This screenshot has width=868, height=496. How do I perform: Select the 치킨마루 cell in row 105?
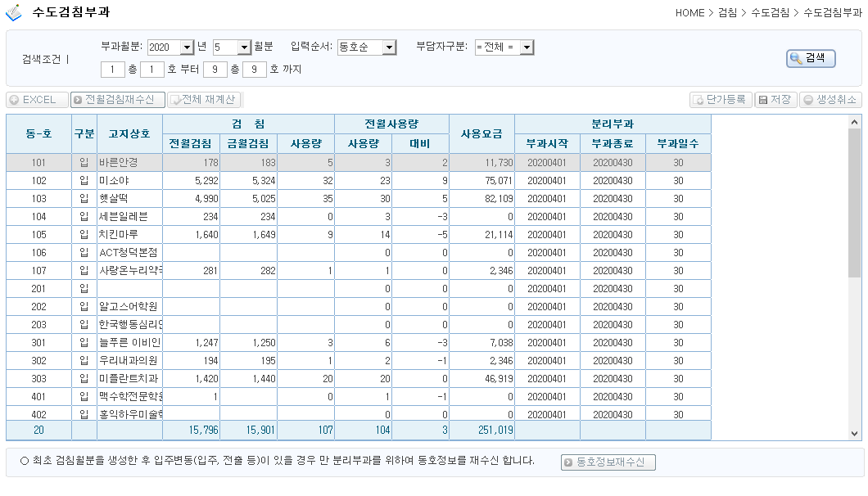129,235
